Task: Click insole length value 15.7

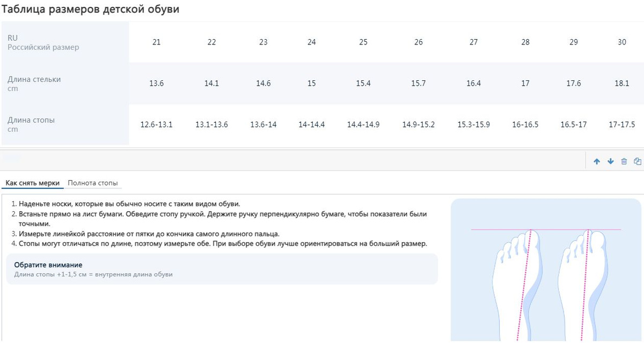Action: pos(419,84)
